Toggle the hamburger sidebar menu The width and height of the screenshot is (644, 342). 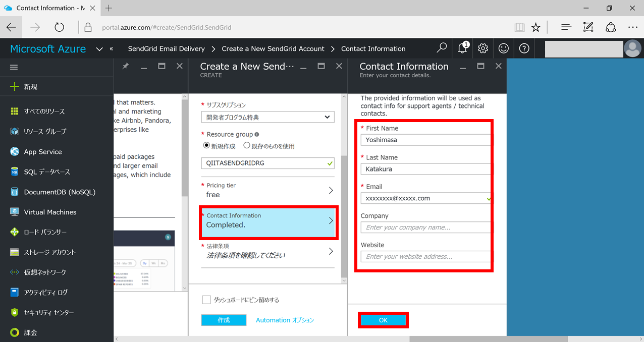coord(14,67)
